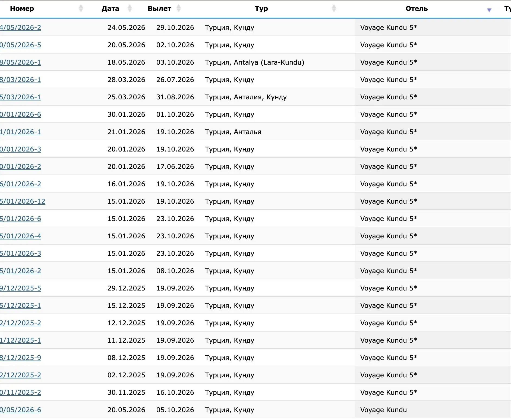Click departure date 08.10.2026
511x420 pixels.
click(x=175, y=271)
